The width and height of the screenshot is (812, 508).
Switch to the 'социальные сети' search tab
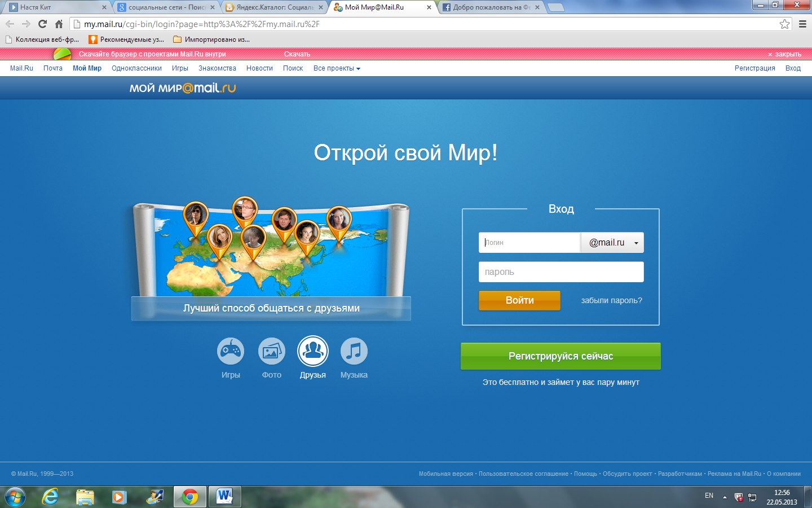pos(166,7)
